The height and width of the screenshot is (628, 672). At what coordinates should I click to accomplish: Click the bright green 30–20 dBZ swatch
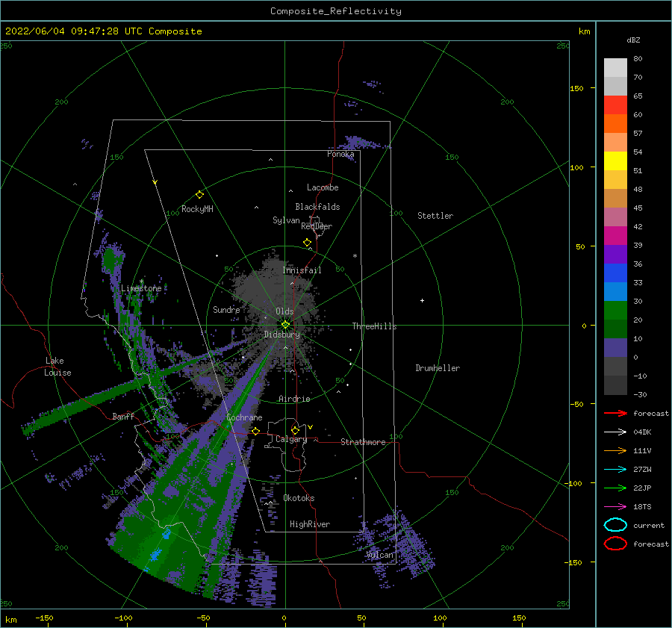click(x=615, y=311)
